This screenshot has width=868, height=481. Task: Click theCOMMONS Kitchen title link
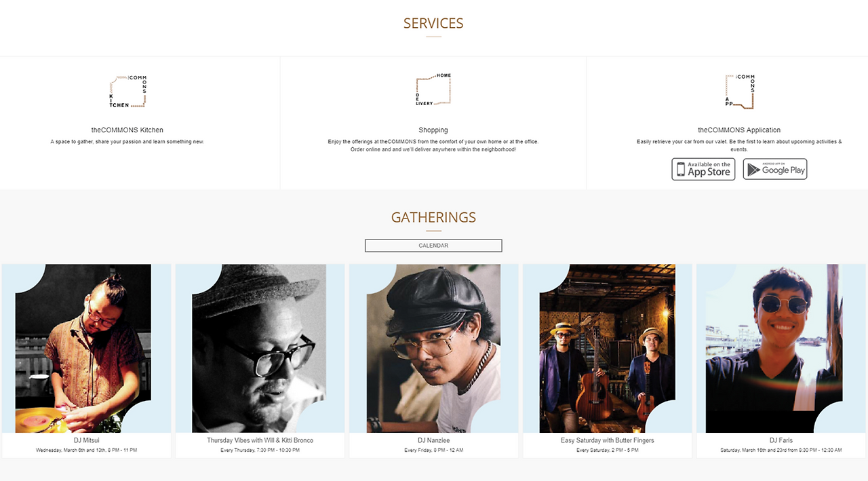127,130
